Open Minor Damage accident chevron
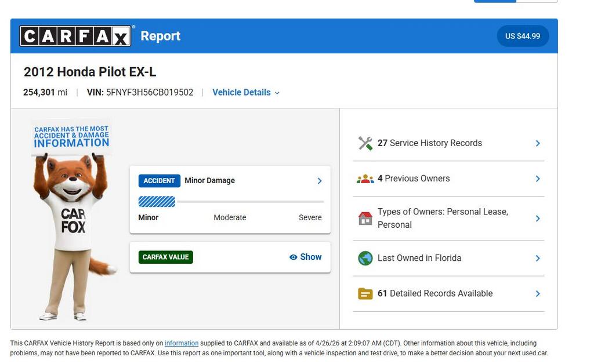This screenshot has width=594, height=364. click(320, 181)
